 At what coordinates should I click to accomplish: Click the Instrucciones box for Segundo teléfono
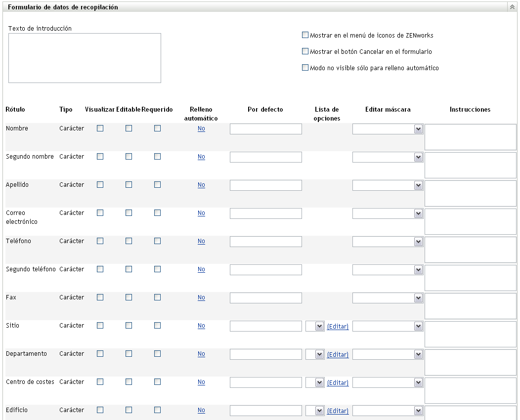click(x=471, y=278)
